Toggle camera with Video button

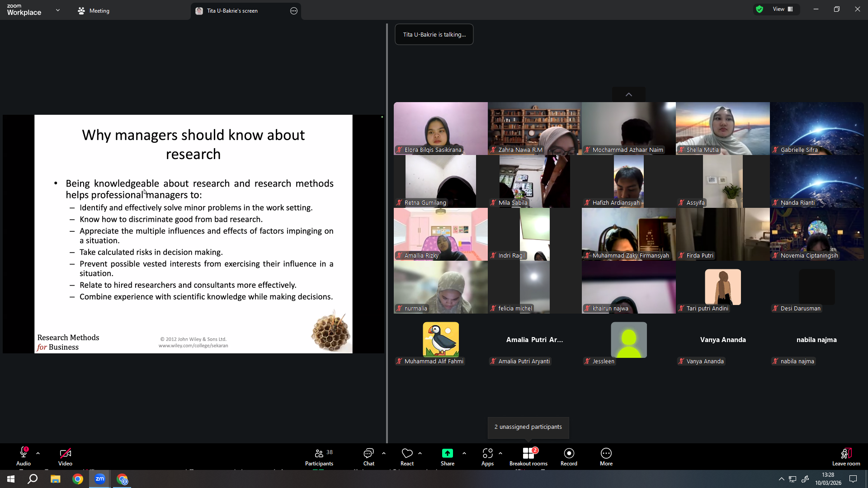pos(65,457)
